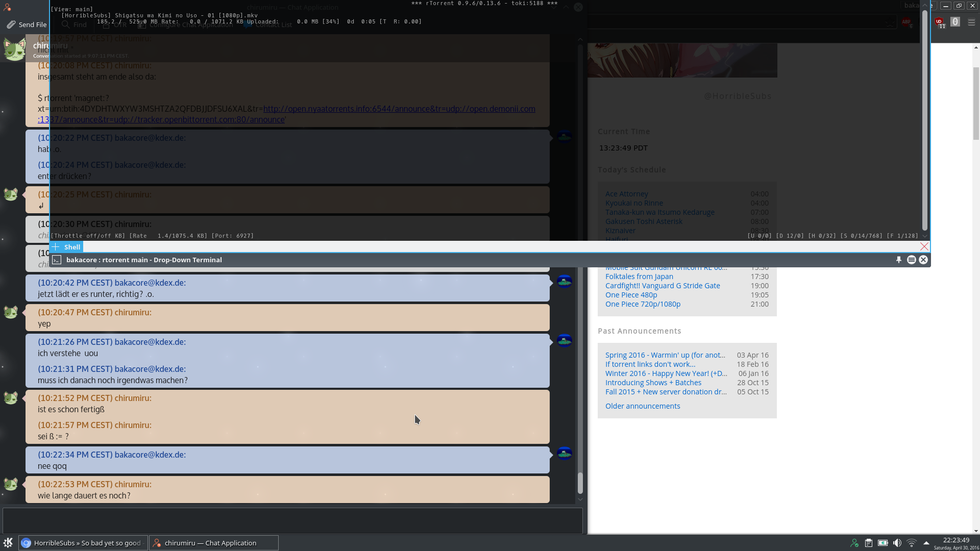Open a new Yakuake session with plus icon

click(x=56, y=247)
